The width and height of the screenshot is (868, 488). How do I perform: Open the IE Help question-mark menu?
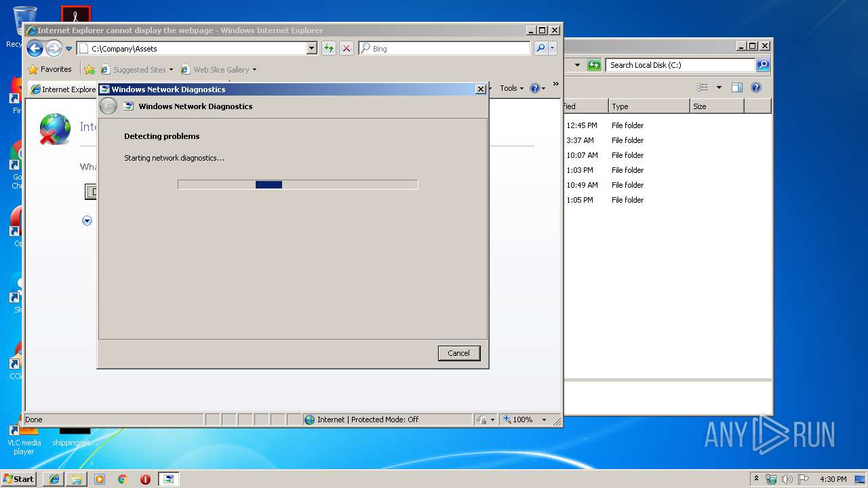tap(537, 88)
